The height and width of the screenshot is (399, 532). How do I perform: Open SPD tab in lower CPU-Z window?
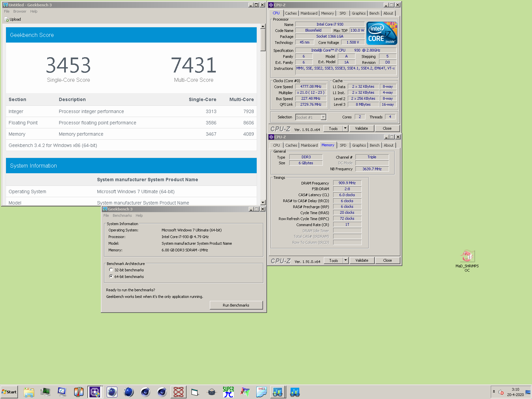click(x=343, y=145)
